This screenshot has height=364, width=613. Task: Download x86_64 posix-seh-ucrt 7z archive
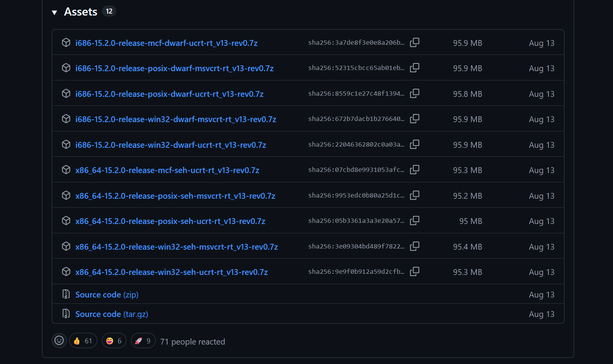click(x=170, y=221)
